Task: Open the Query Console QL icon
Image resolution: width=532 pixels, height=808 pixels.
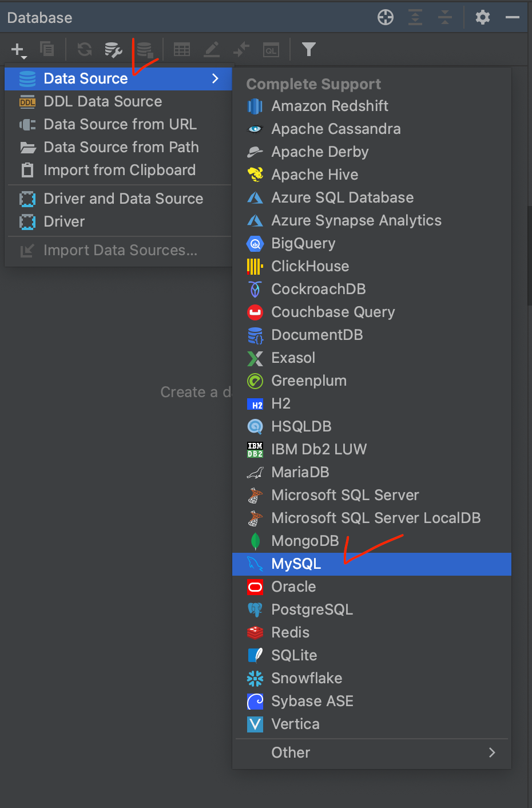Action: [271, 50]
